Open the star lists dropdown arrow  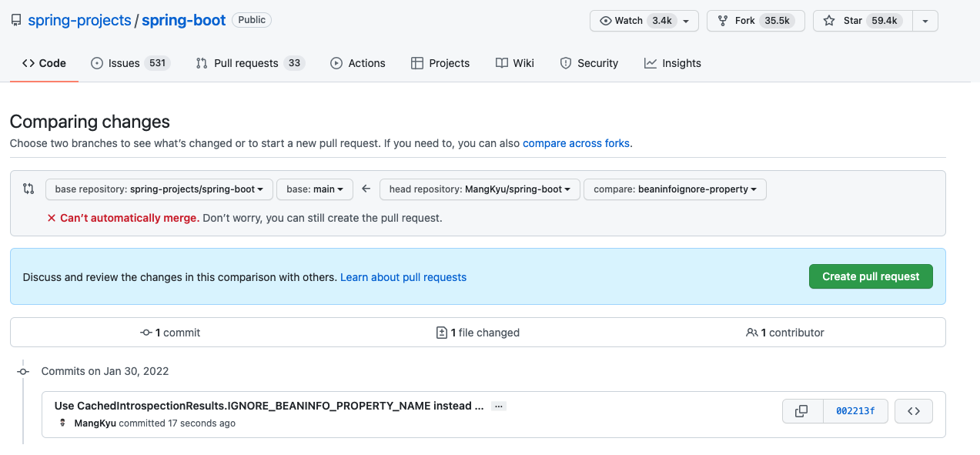coord(925,21)
